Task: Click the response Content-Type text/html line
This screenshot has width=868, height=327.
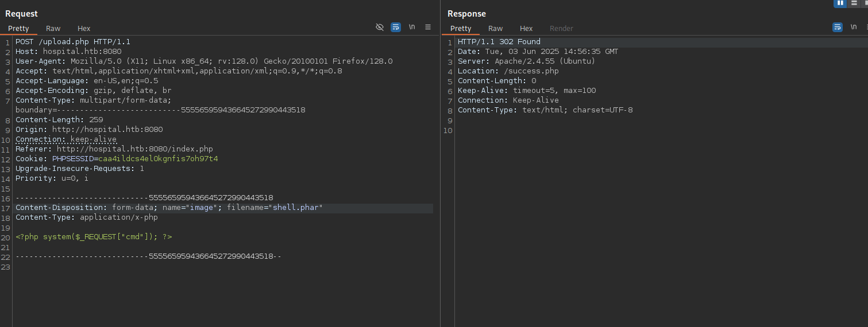Action: [545, 110]
